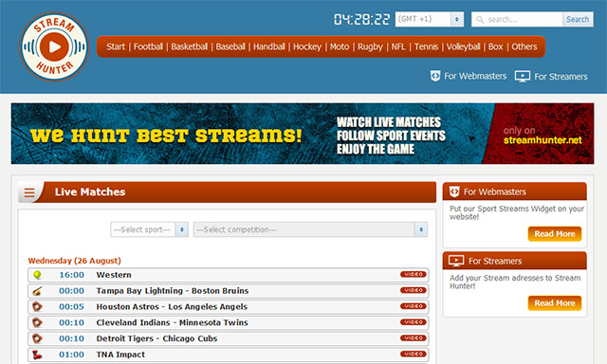Click the clock time display
607x364 pixels.
[362, 19]
